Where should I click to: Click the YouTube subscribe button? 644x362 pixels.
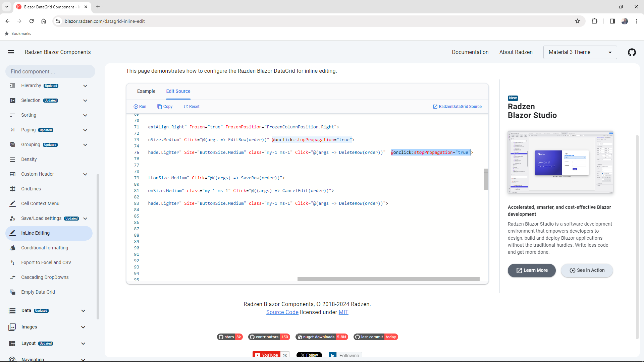click(x=267, y=355)
